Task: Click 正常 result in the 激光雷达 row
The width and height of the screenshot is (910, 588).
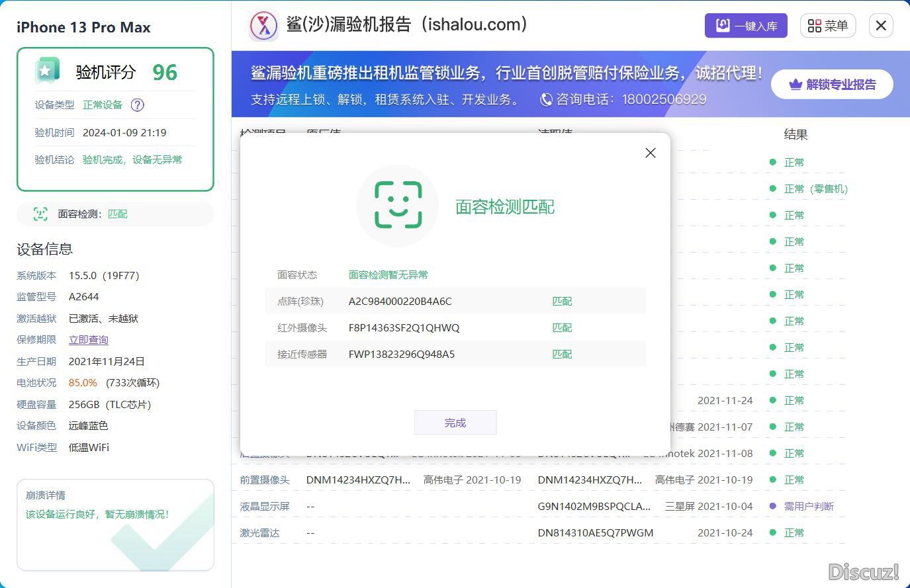Action: (794, 532)
